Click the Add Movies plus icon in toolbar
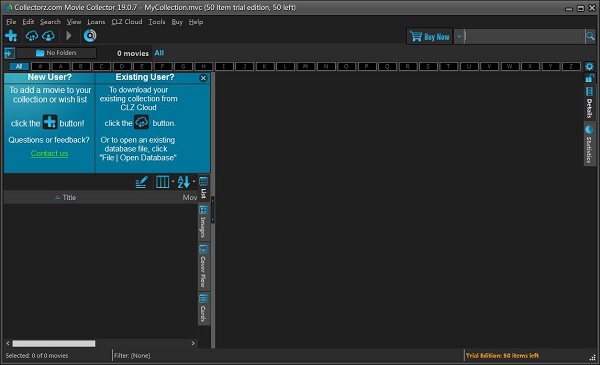Screen dimensions: 600x365 [x=11, y=36]
